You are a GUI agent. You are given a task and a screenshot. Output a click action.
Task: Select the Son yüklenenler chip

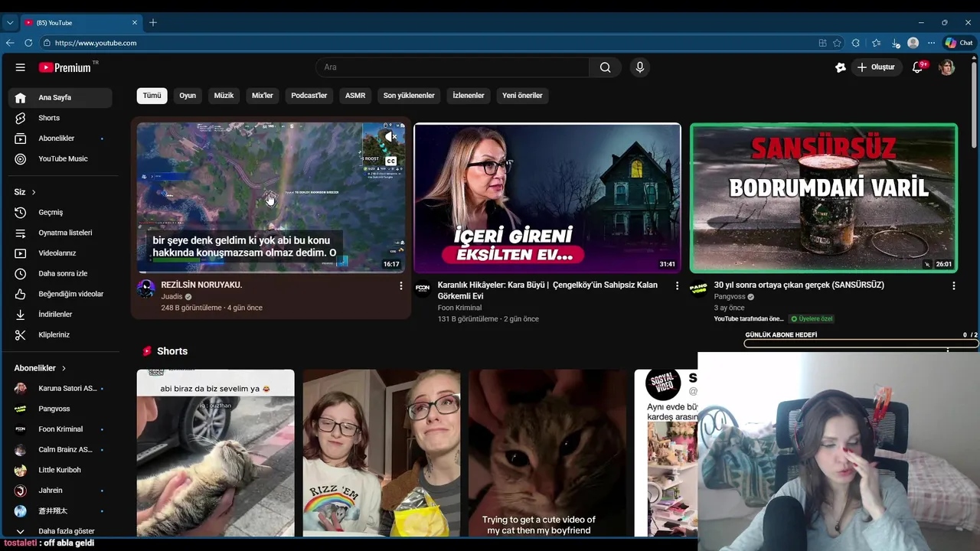409,96
